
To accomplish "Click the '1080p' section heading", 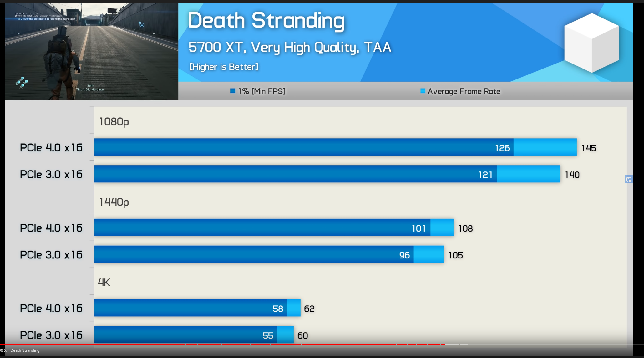I will (x=114, y=122).
